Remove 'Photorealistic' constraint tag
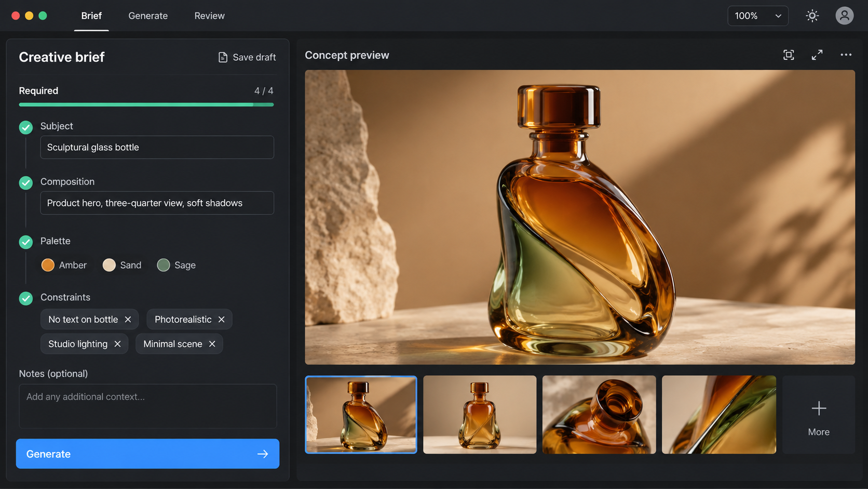Image resolution: width=868 pixels, height=489 pixels. [221, 320]
